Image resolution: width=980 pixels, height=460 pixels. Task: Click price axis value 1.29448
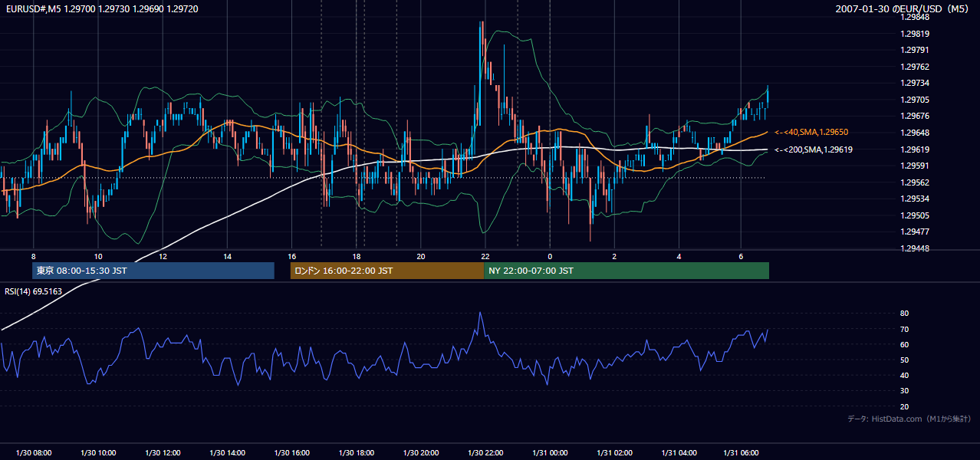coord(915,248)
